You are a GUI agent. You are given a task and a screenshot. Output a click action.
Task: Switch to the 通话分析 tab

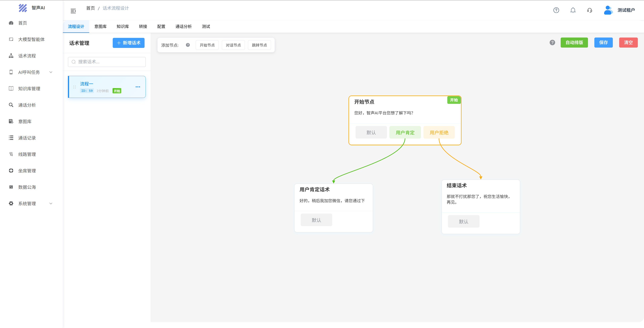[x=183, y=26]
